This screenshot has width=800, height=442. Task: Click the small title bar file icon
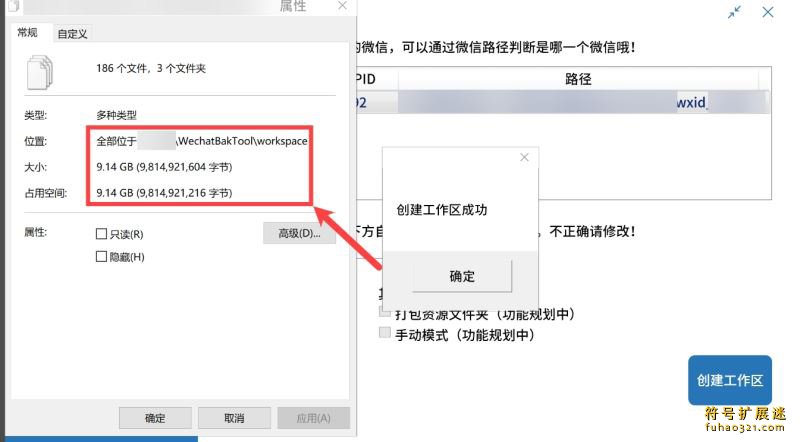(x=14, y=6)
